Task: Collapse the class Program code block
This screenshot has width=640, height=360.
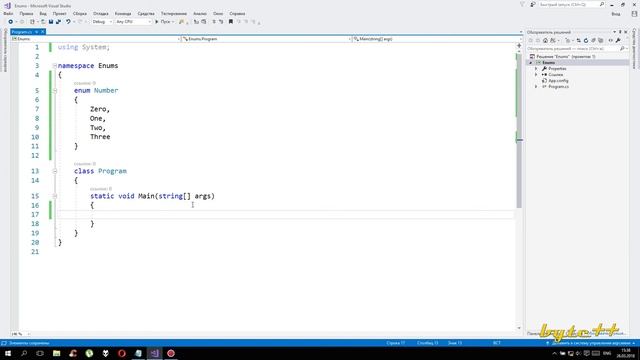Action: pyautogui.click(x=55, y=171)
